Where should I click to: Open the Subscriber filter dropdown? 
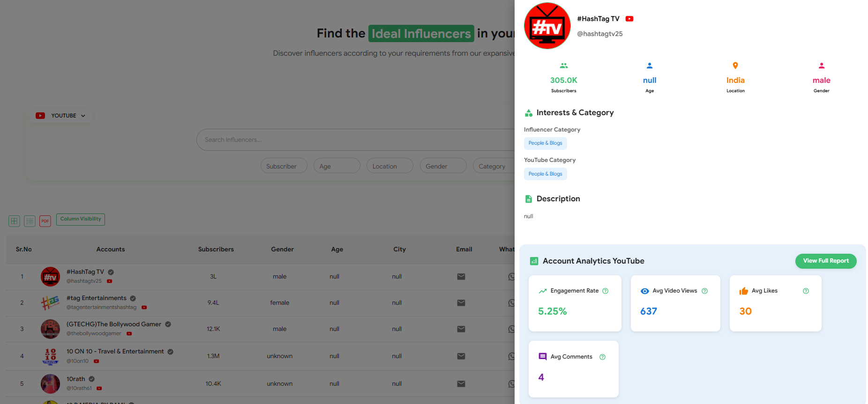[284, 166]
